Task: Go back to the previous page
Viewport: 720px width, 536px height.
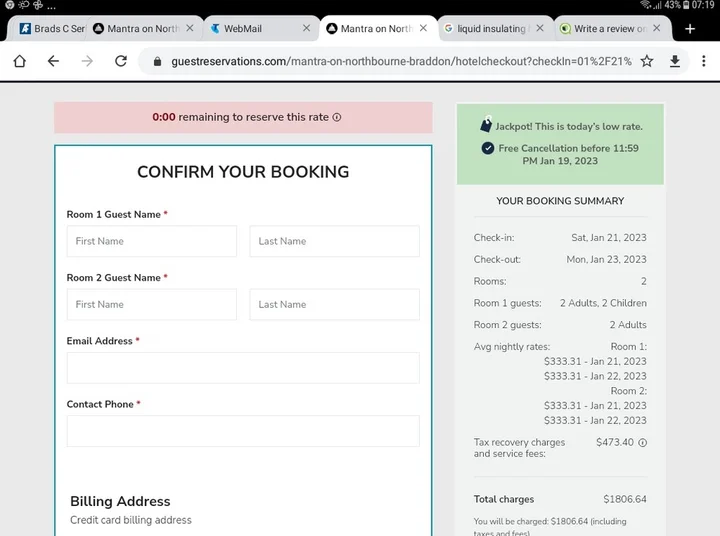Action: tap(53, 61)
